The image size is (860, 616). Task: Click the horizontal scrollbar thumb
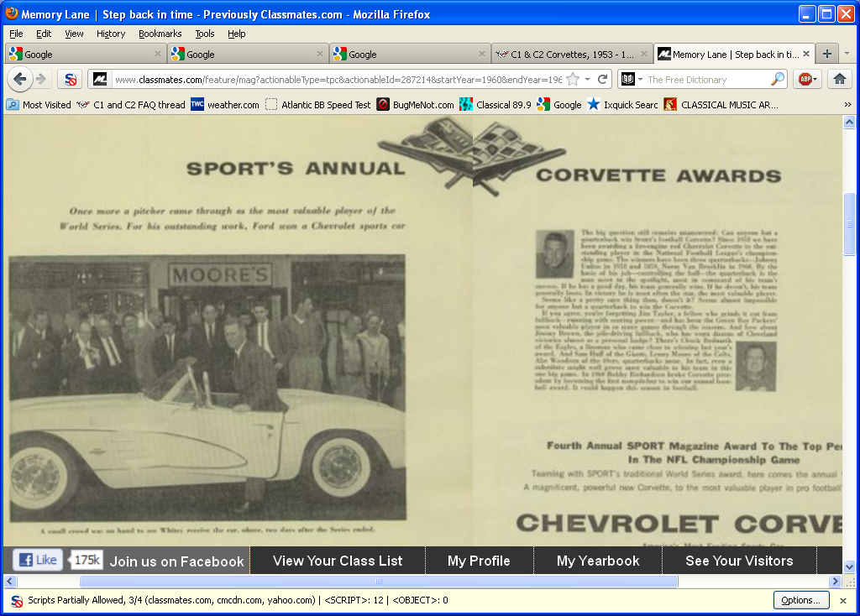[x=379, y=581]
